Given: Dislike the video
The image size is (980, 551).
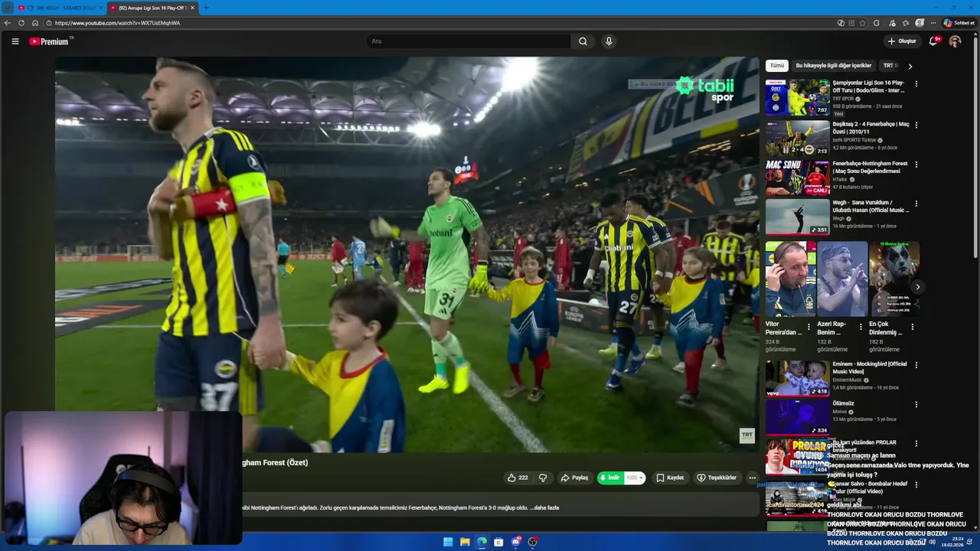Looking at the screenshot, I should click(x=543, y=478).
